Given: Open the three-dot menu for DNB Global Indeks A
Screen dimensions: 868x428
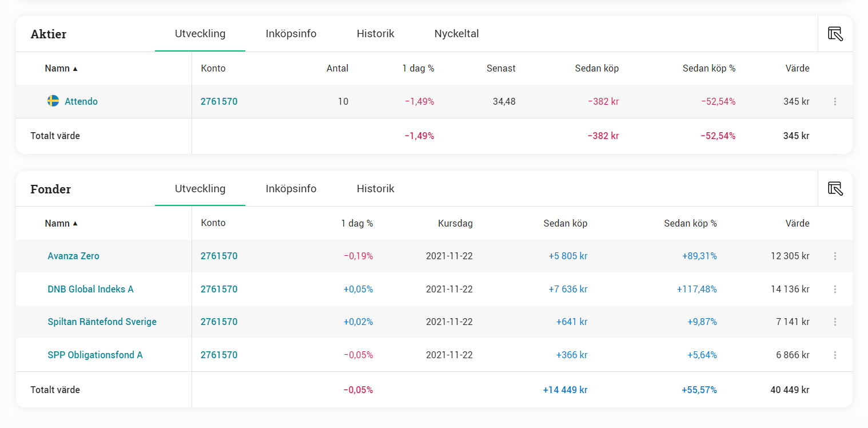Looking at the screenshot, I should [835, 290].
